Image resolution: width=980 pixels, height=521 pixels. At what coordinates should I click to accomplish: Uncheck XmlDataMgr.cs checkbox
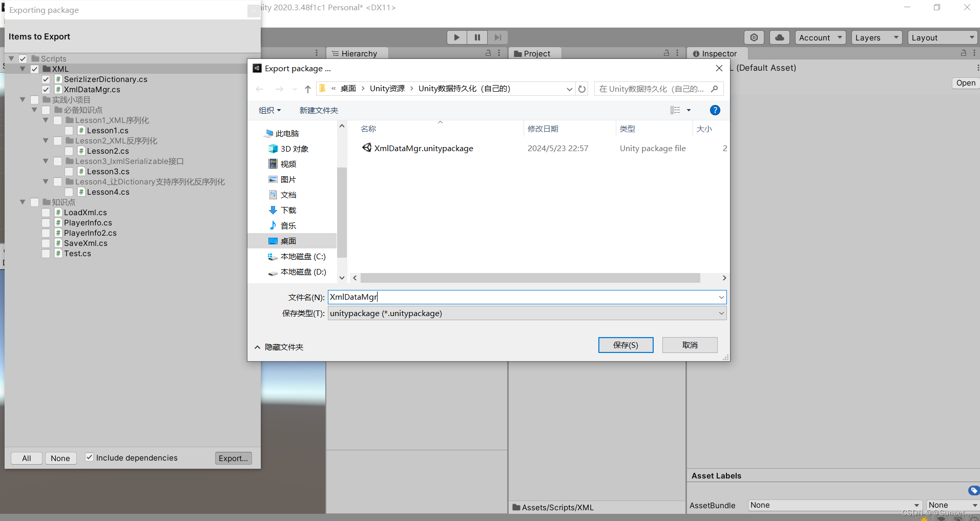coord(46,89)
